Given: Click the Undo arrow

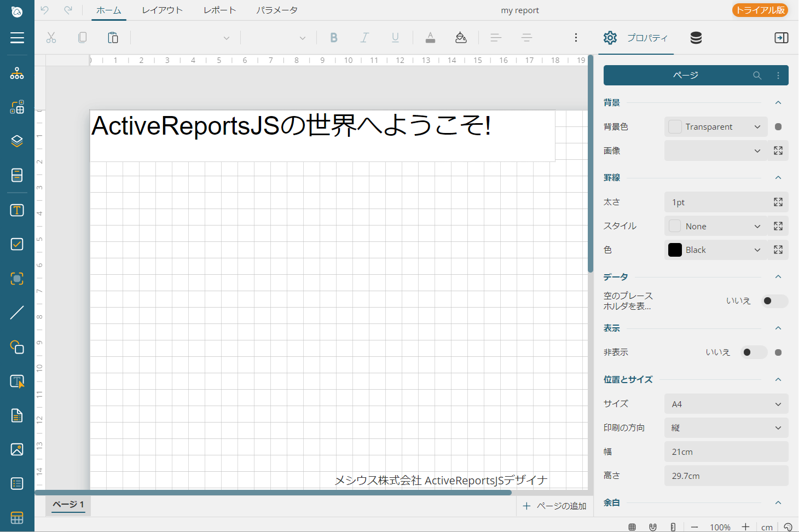Looking at the screenshot, I should (45, 10).
